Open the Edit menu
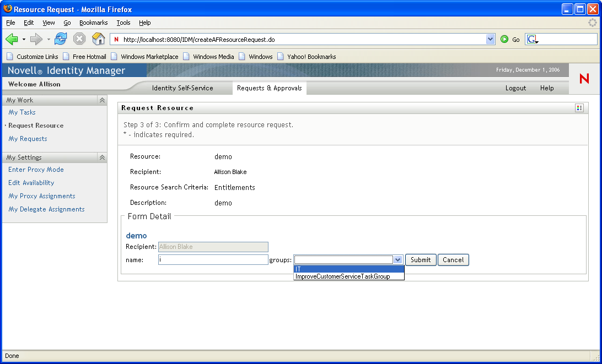602x364 pixels. [29, 23]
